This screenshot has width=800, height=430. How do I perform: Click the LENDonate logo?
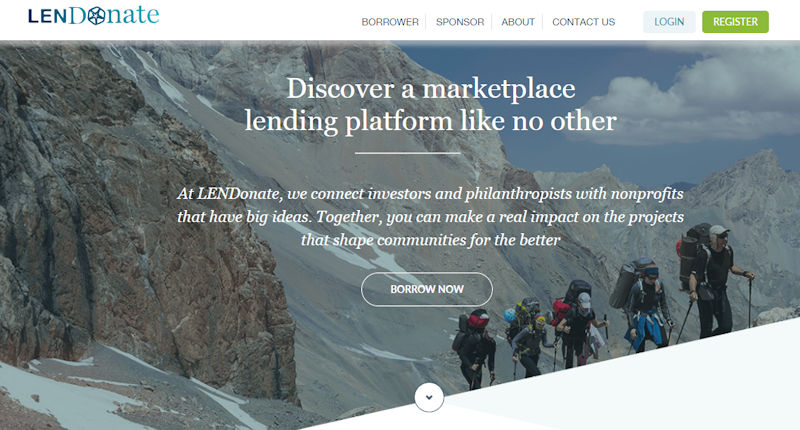point(93,15)
